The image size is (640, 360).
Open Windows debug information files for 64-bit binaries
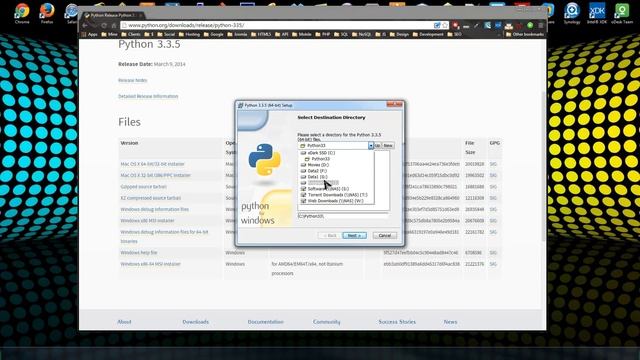tap(164, 236)
